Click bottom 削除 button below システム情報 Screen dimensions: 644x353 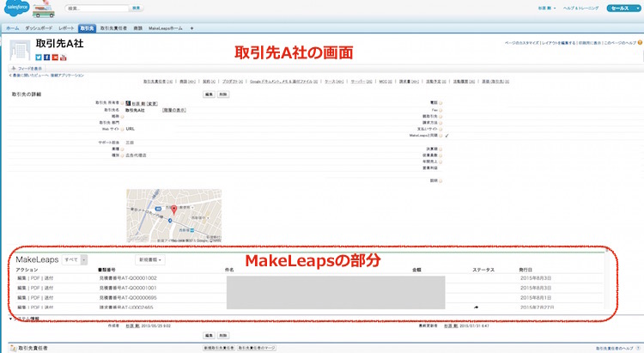coord(223,336)
